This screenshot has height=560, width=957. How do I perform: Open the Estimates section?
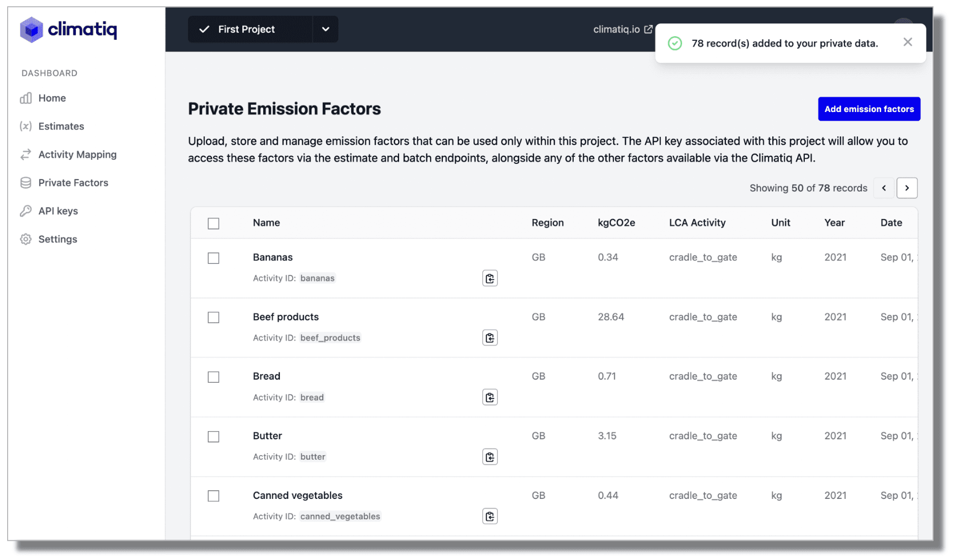coord(61,126)
